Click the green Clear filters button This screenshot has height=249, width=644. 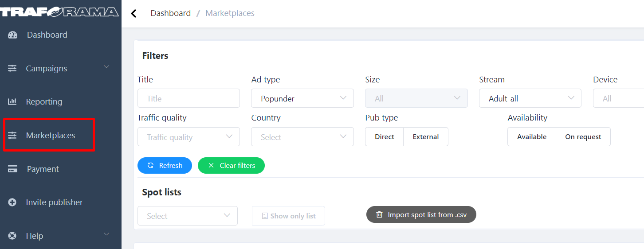point(231,165)
